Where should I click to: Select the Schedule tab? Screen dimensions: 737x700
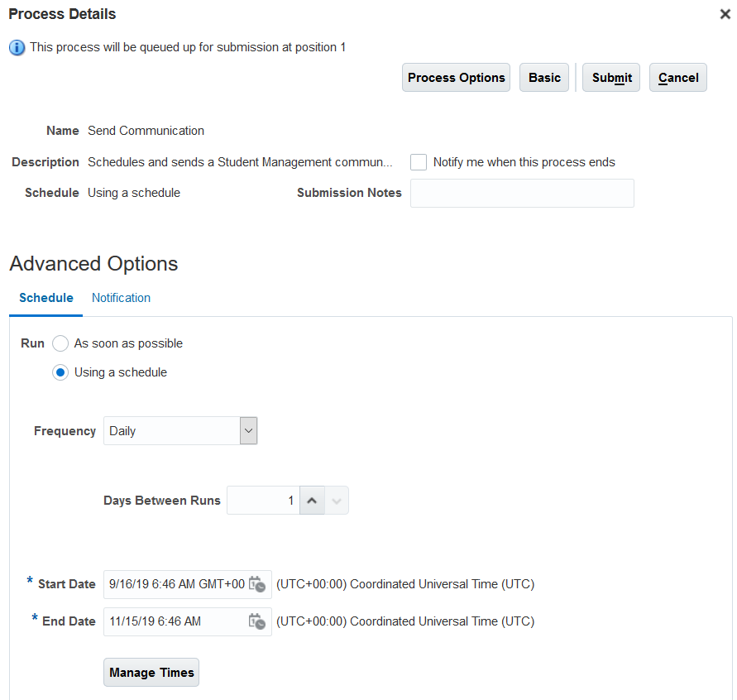(45, 298)
